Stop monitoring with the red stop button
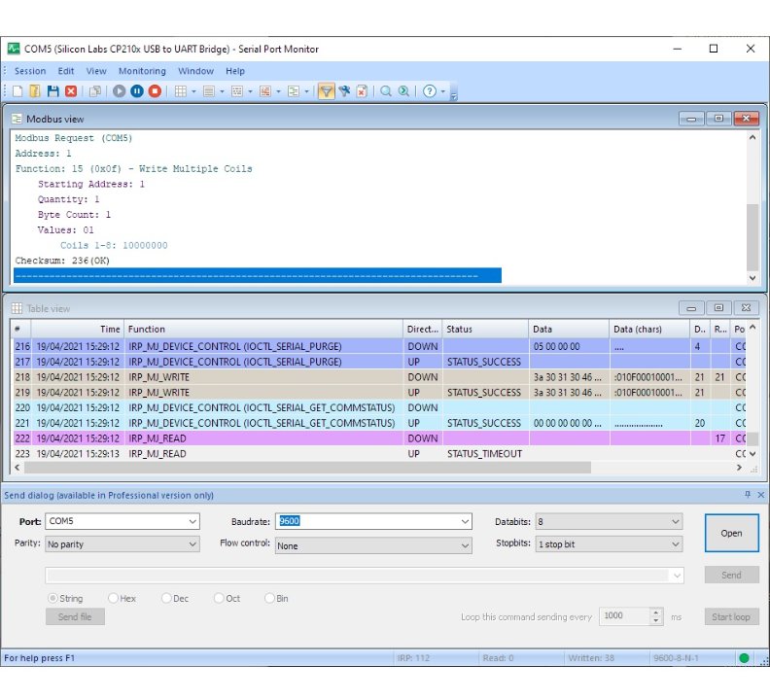Image resolution: width=770 pixels, height=700 pixels. coord(155,90)
